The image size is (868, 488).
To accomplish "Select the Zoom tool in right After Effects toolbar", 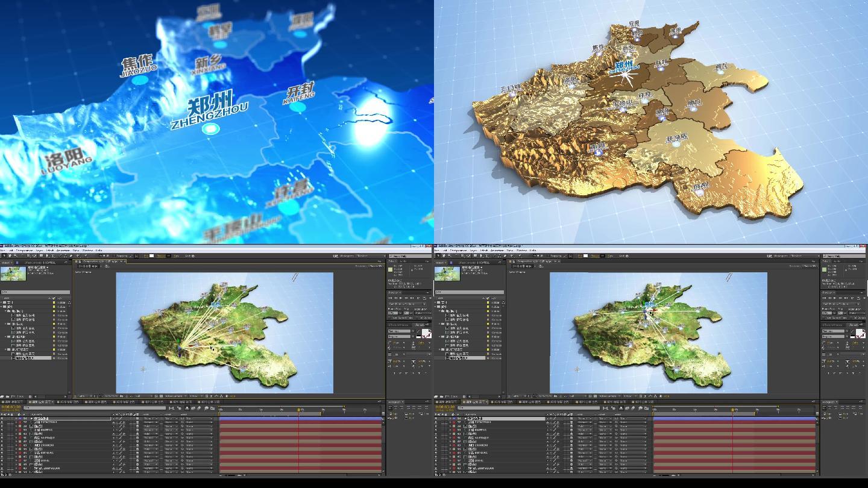I will coord(449,255).
